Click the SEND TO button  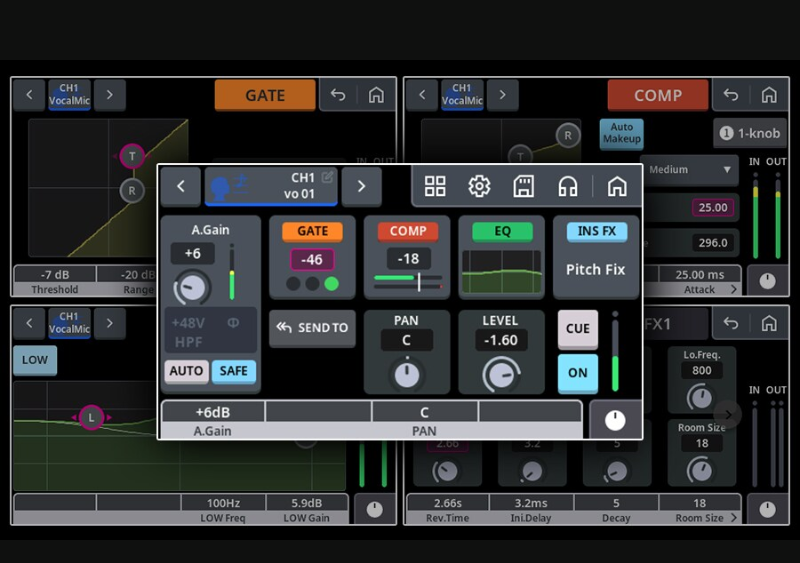click(312, 328)
